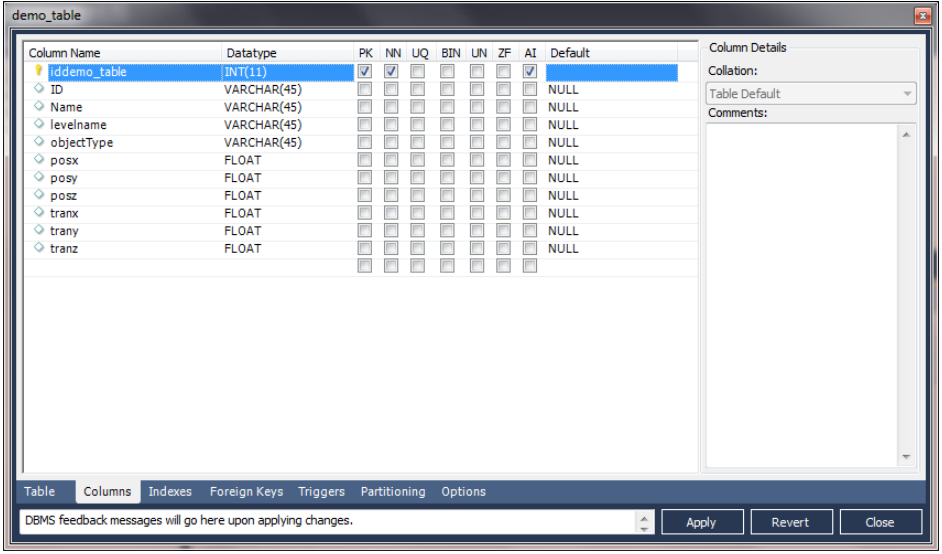Close the demo_table window
942x554 pixels.
[x=922, y=16]
